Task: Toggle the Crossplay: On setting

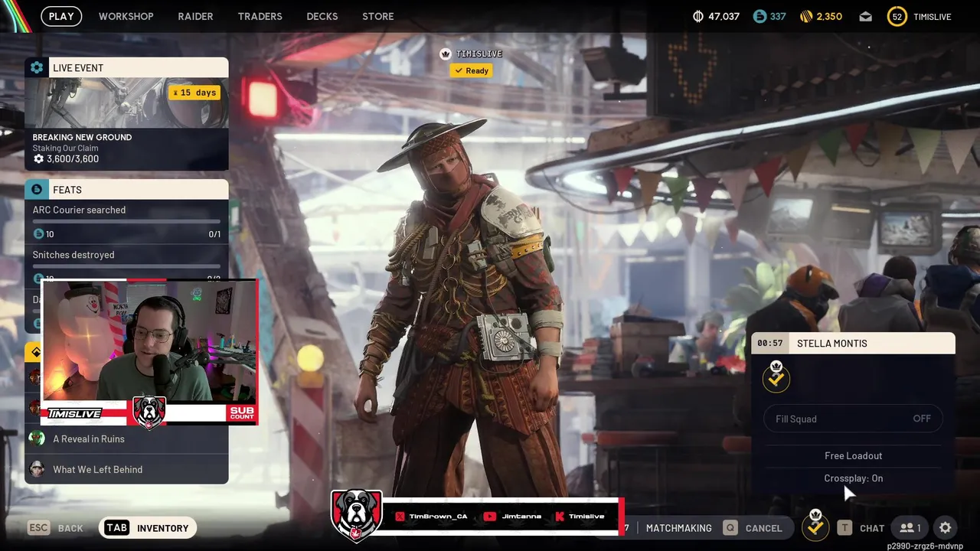Action: click(853, 478)
